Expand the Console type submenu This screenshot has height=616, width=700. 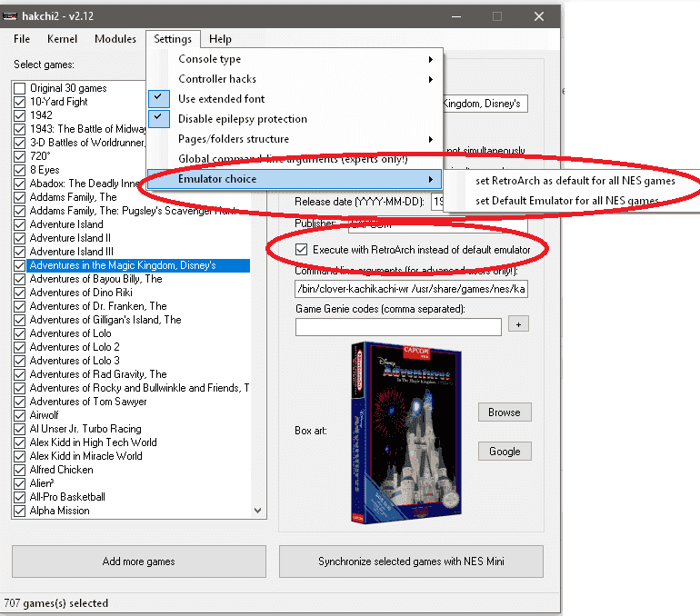[x=295, y=59]
